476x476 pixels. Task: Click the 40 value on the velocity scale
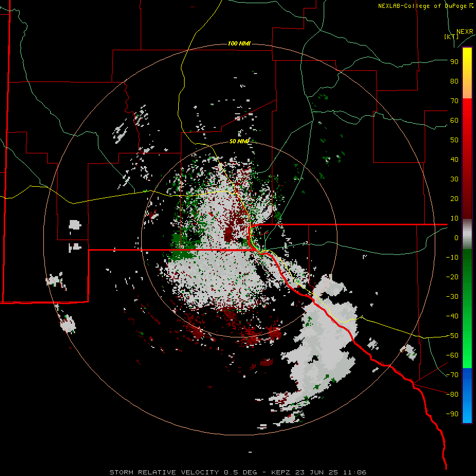[454, 159]
